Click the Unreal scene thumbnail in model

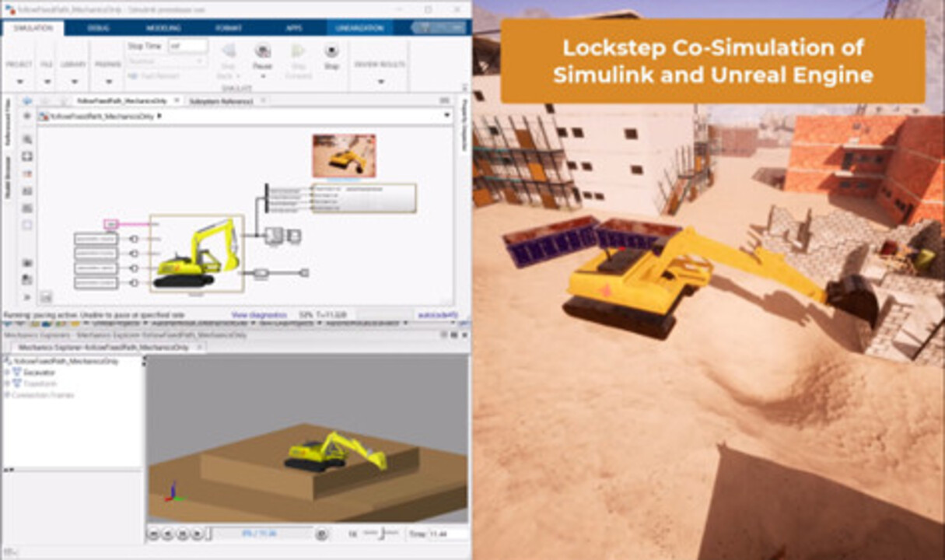(x=344, y=156)
